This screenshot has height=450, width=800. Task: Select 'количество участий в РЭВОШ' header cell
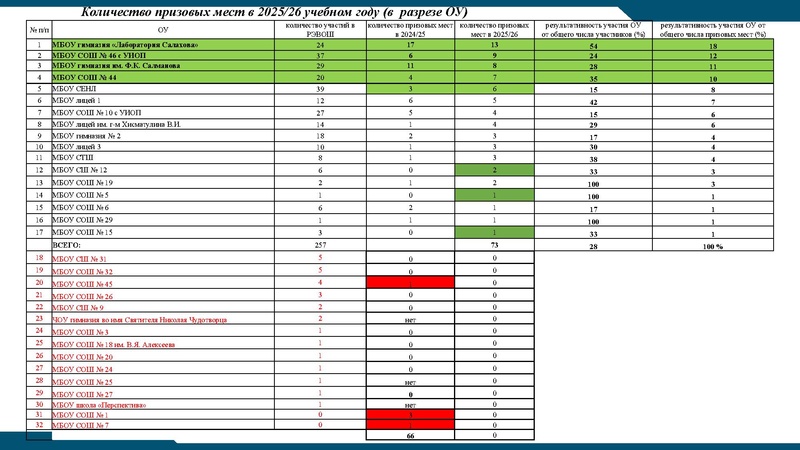tap(319, 29)
